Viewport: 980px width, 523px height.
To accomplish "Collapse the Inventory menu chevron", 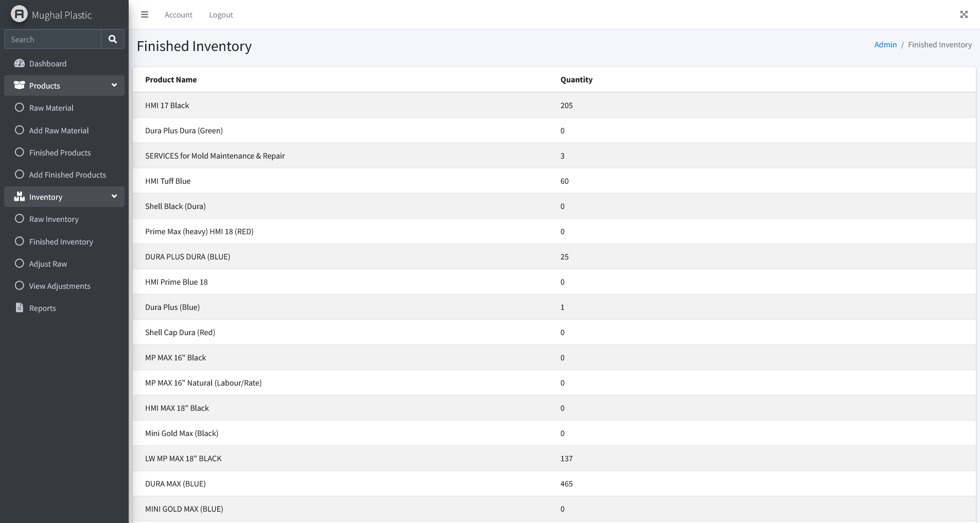I will pyautogui.click(x=114, y=196).
